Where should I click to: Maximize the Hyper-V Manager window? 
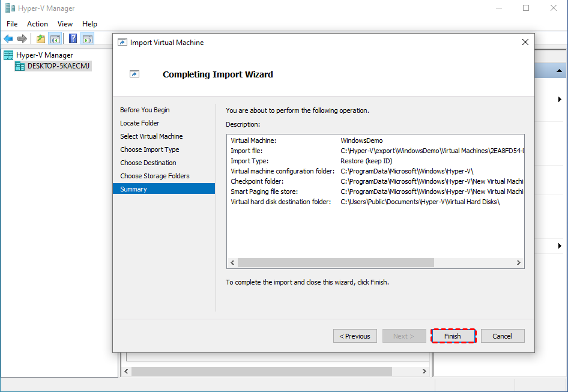(526, 8)
